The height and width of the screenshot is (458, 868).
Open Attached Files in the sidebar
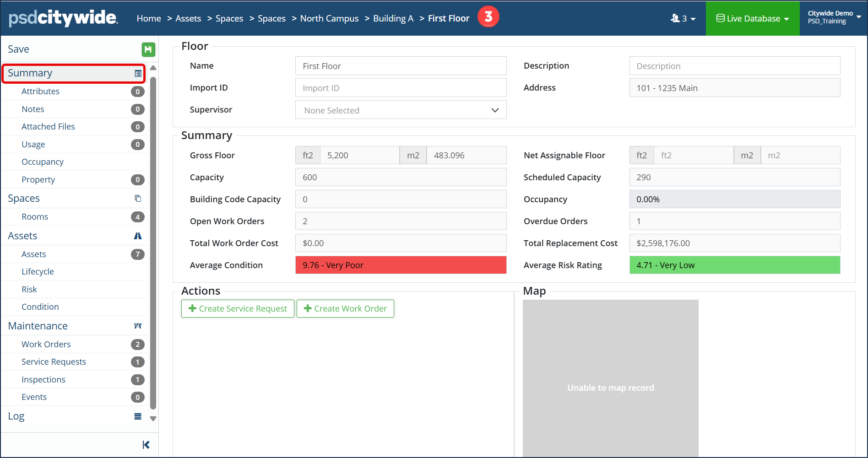coord(48,127)
